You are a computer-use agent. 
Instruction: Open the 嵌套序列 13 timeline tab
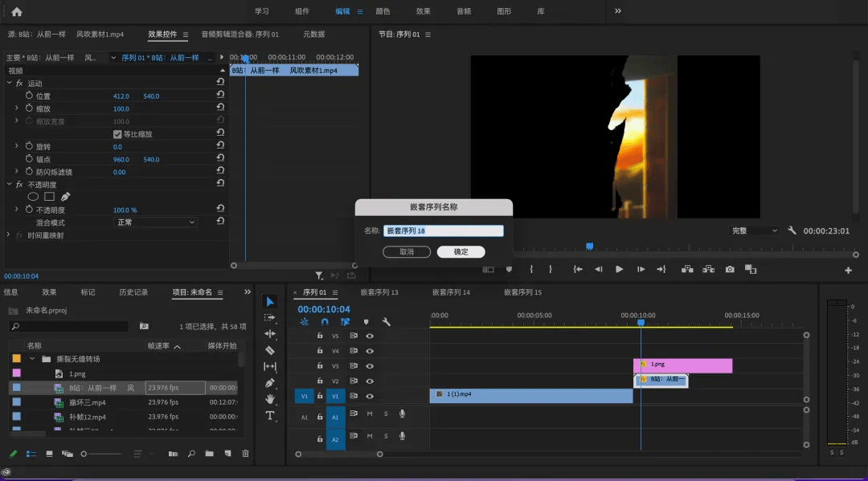click(x=379, y=292)
